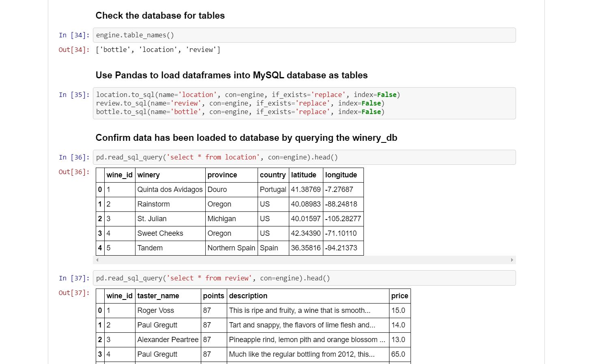
Task: Toggle output by clicking the Out[37] prompt
Action: click(x=73, y=293)
